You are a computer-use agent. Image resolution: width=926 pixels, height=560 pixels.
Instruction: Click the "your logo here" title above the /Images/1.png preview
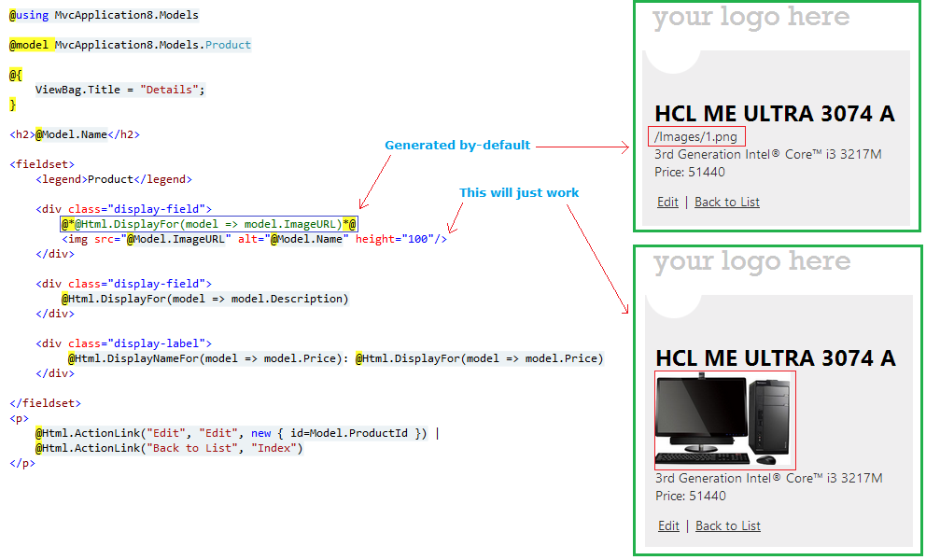click(x=751, y=17)
